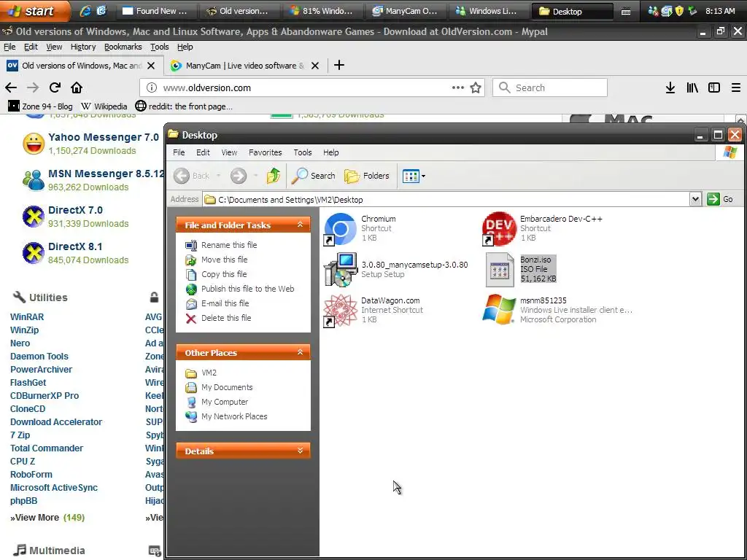Click the green Forward arrow in Explorer
The image size is (747, 560).
click(239, 176)
